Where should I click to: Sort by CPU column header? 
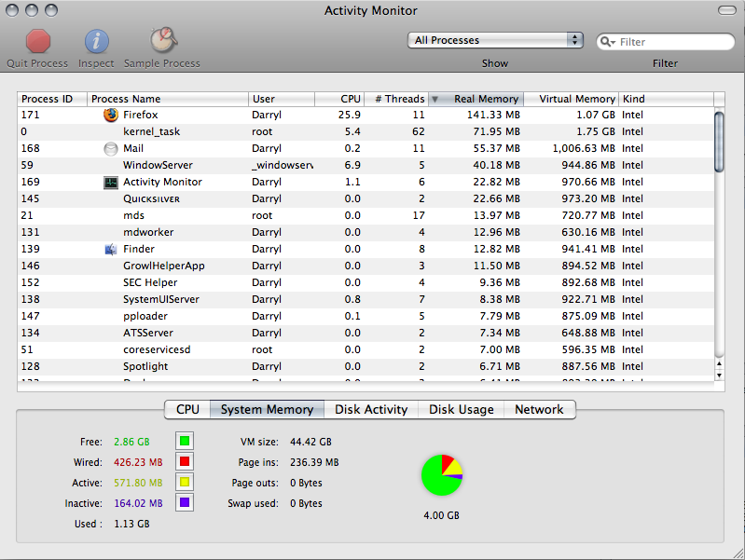(x=339, y=99)
